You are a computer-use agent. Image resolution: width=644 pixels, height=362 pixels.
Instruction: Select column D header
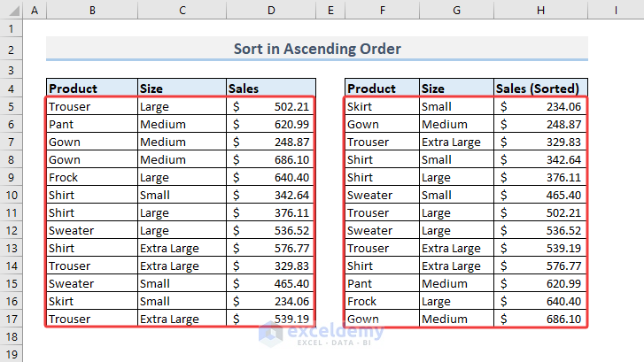click(x=270, y=11)
